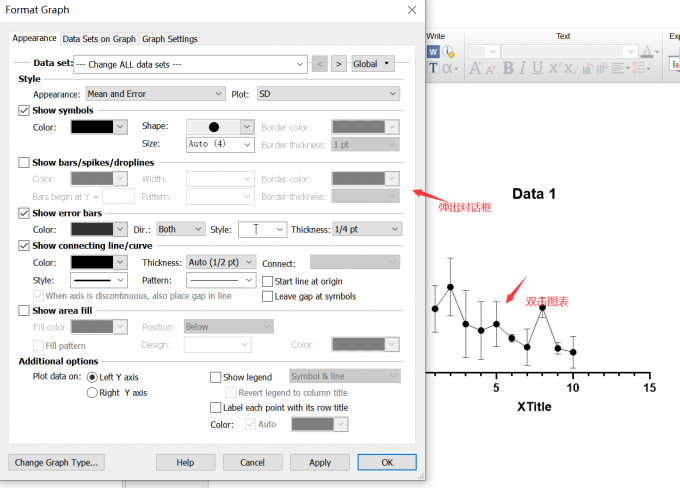Select Right Y axis radio button
The height and width of the screenshot is (488, 680).
[x=93, y=393]
